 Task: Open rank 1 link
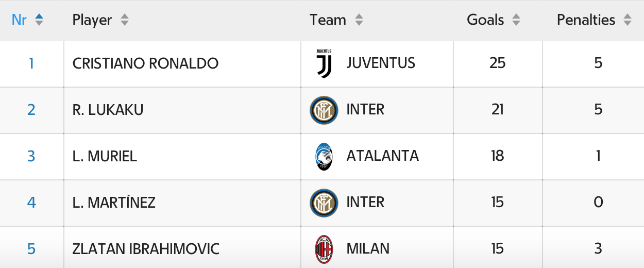coord(31,63)
